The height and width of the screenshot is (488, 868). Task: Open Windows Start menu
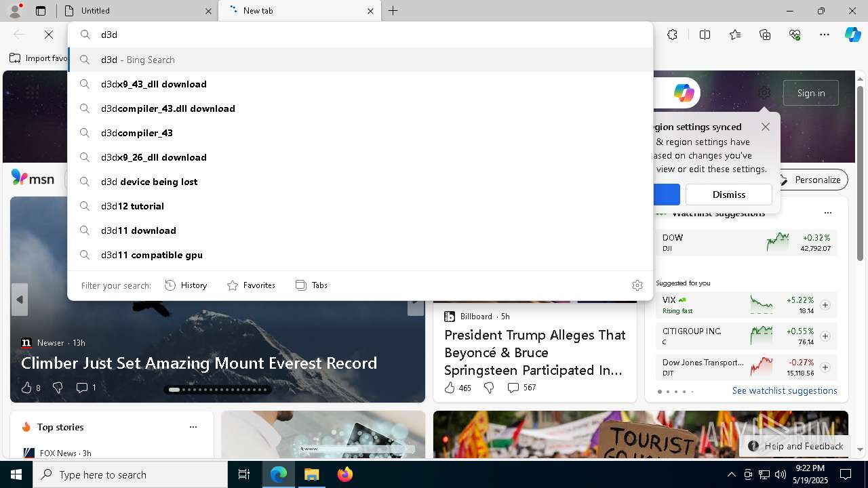click(16, 474)
